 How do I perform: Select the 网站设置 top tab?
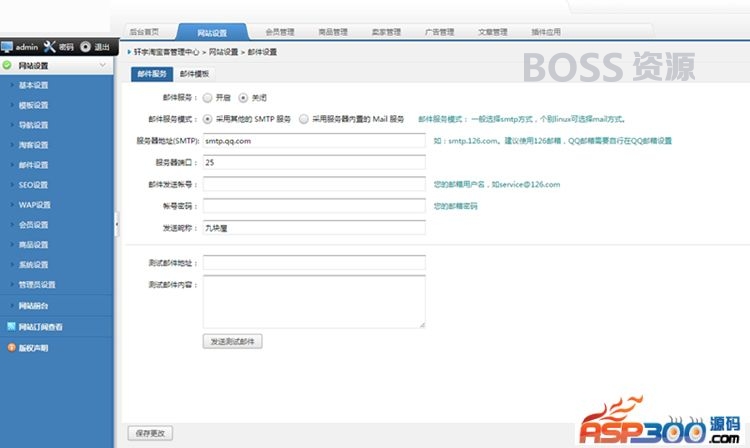click(212, 33)
